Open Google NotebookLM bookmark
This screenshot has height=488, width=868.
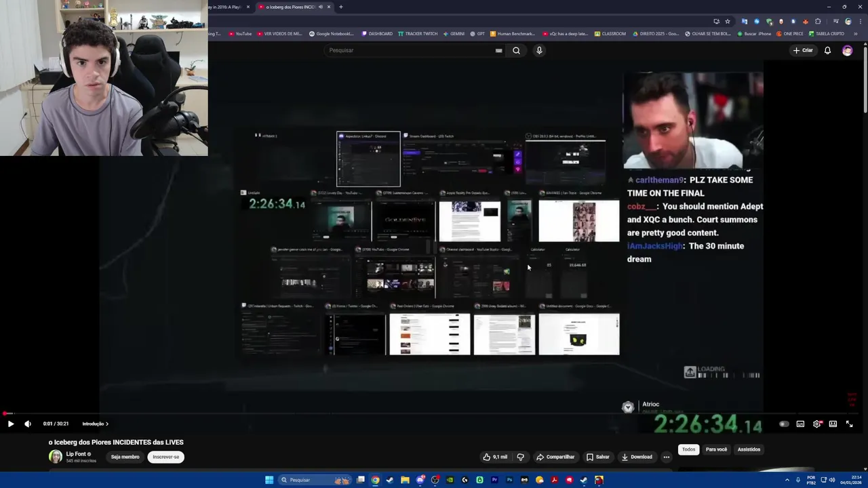[x=332, y=33]
